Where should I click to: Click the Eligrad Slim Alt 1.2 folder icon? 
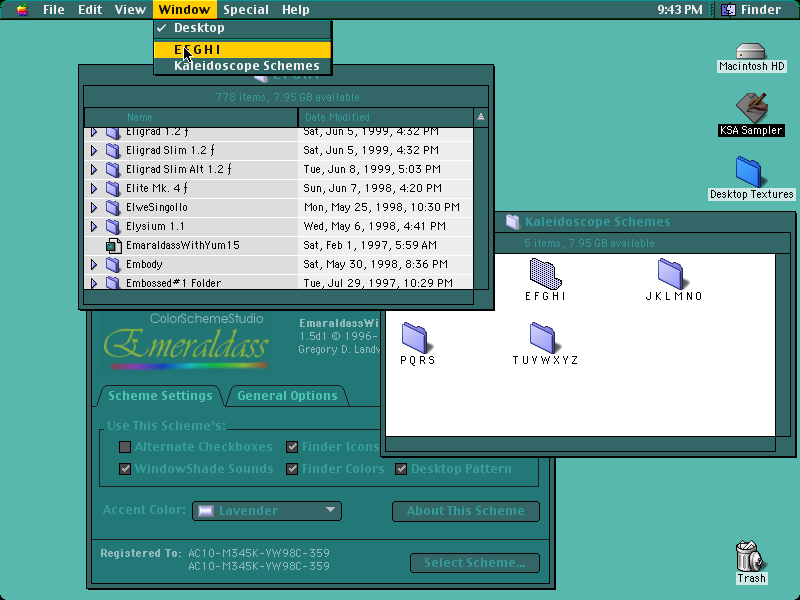click(x=113, y=169)
